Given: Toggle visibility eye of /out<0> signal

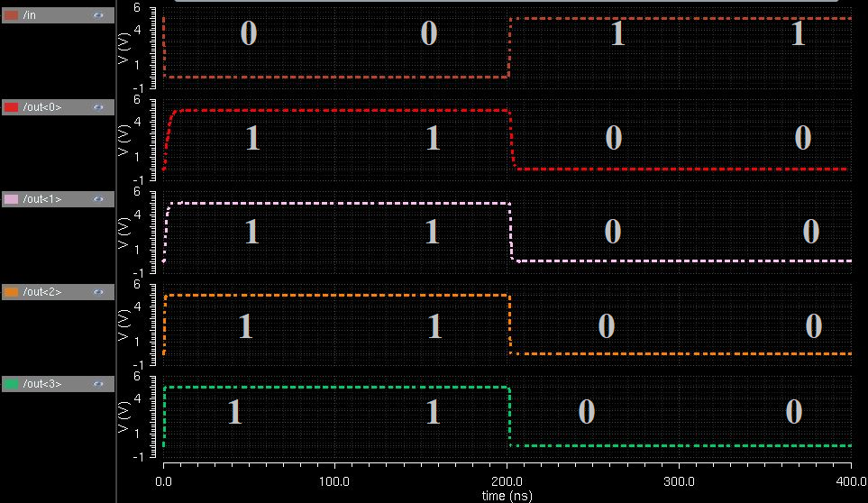Looking at the screenshot, I should tap(98, 107).
